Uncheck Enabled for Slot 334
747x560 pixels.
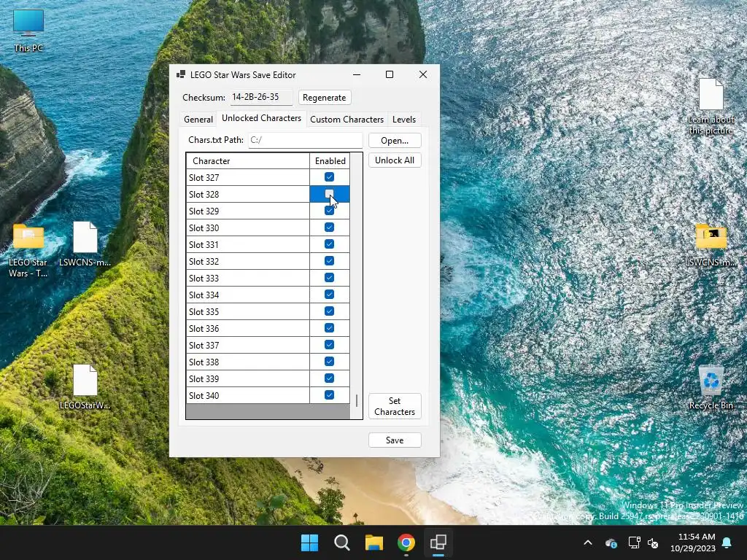(x=329, y=295)
